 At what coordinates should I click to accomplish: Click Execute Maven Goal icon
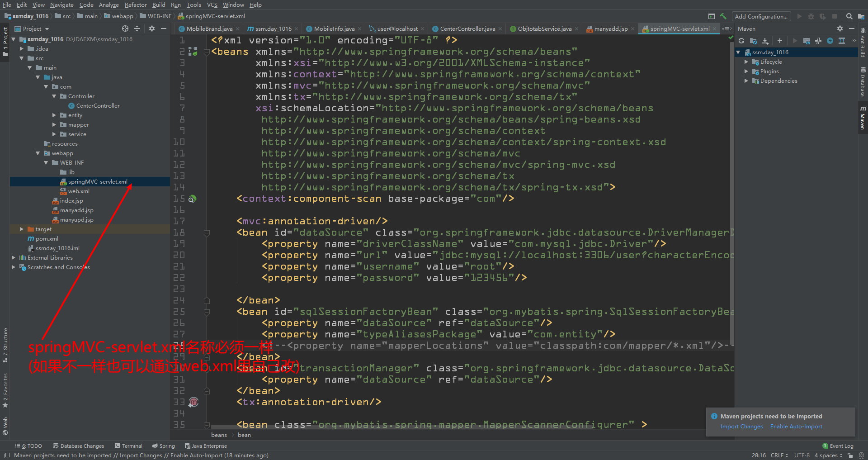(x=807, y=41)
